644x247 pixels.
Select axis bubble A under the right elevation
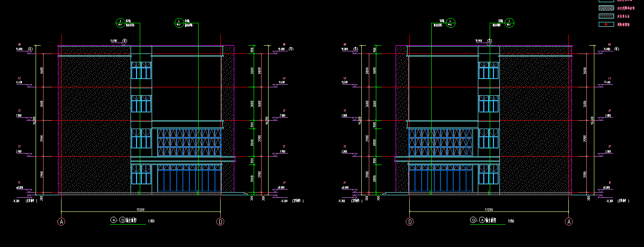569,222
